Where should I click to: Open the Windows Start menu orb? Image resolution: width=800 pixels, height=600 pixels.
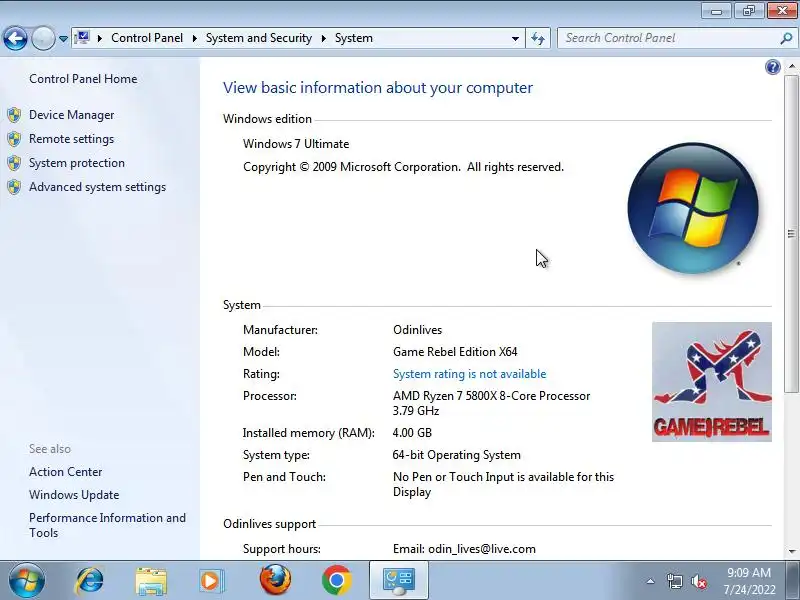(27, 581)
